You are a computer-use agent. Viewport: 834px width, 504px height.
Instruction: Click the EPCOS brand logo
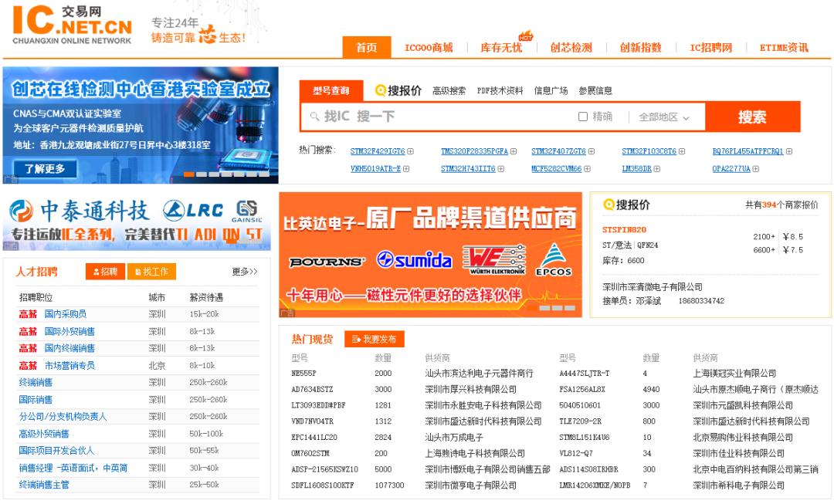click(x=553, y=259)
